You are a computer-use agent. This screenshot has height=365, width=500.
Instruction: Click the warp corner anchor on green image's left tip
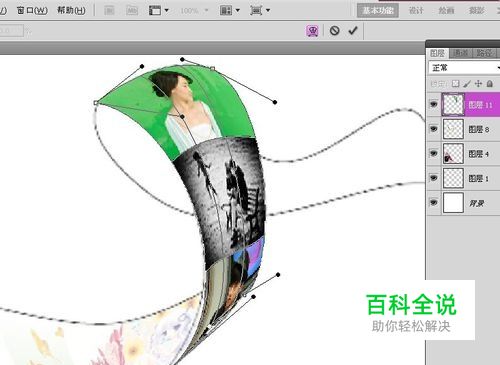point(96,103)
